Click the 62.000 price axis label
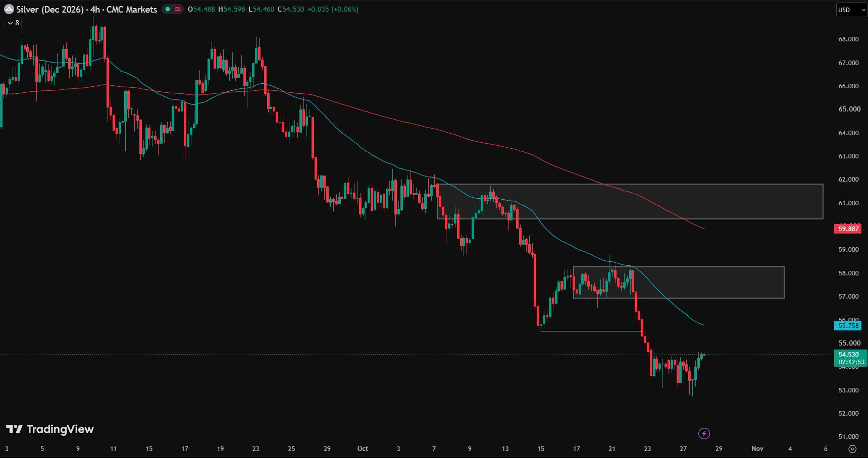 tap(848, 180)
